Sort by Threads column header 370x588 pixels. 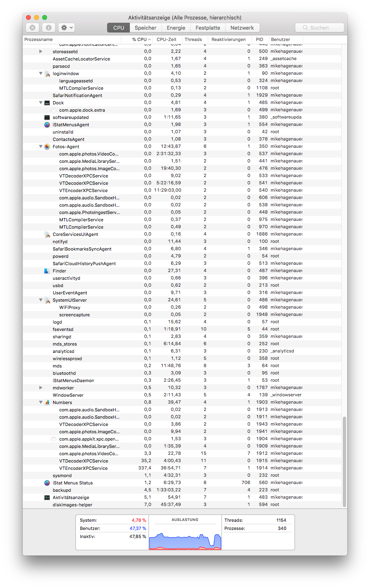[194, 39]
